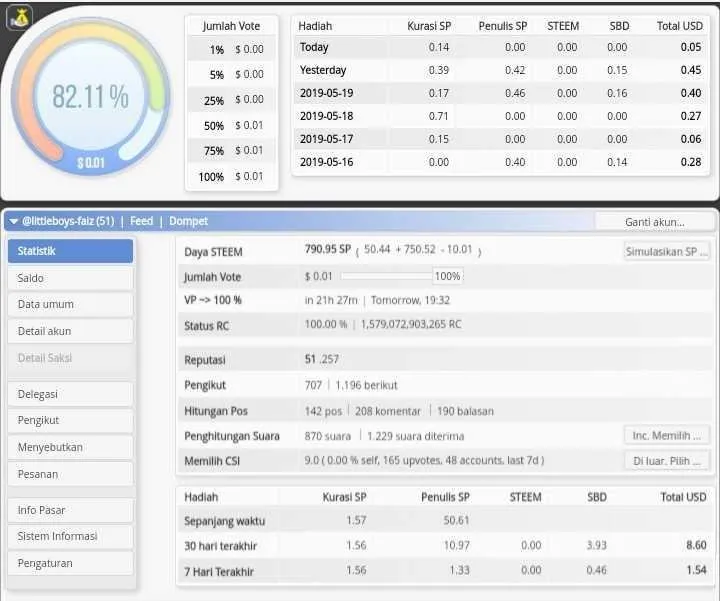Viewport: 720px width, 601px height.
Task: Click the 190 balasan count
Action: click(x=465, y=411)
